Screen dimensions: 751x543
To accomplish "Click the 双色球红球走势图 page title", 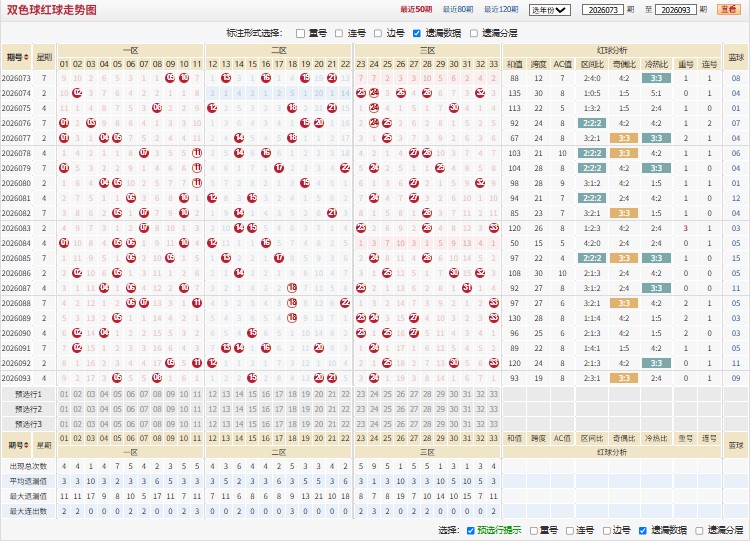I will tap(52, 10).
